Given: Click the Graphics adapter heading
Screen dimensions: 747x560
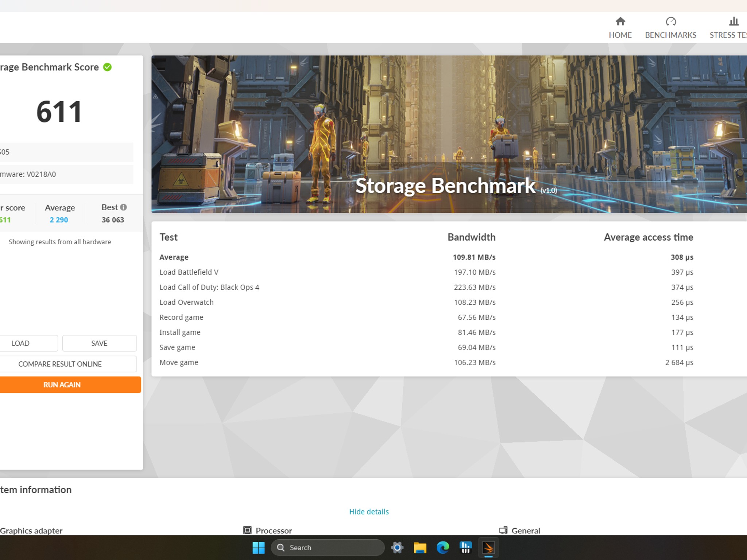Looking at the screenshot, I should click(31, 530).
